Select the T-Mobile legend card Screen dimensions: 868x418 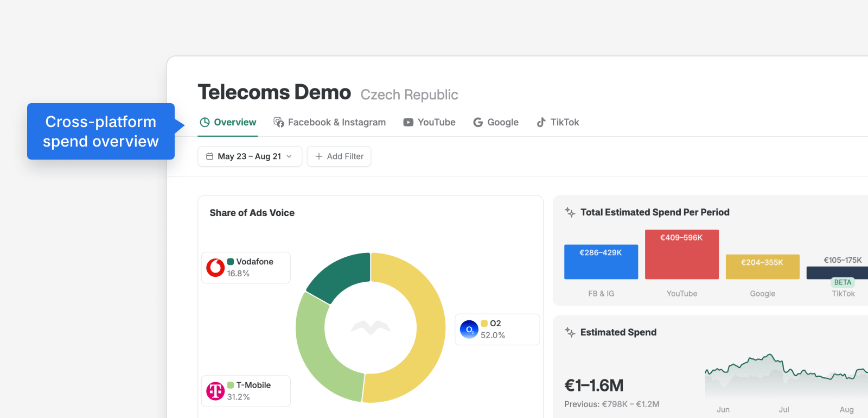coord(246,391)
